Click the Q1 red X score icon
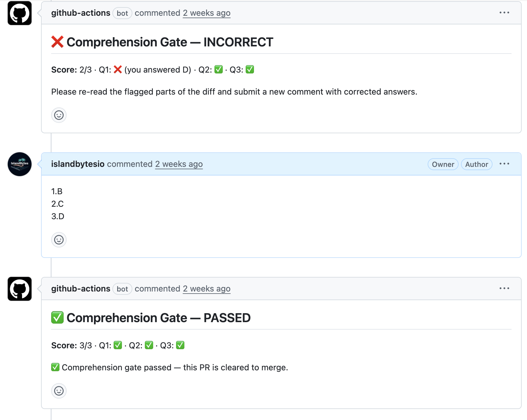 pos(118,70)
